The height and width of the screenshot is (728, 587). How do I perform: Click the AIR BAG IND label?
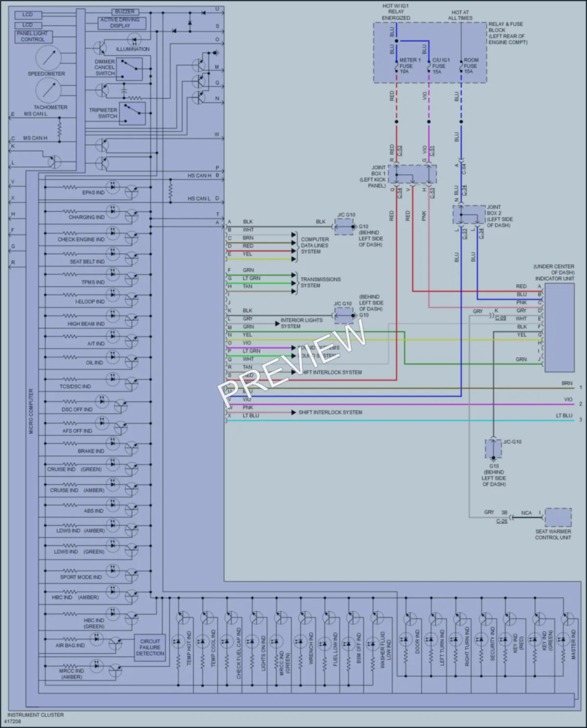[70, 645]
